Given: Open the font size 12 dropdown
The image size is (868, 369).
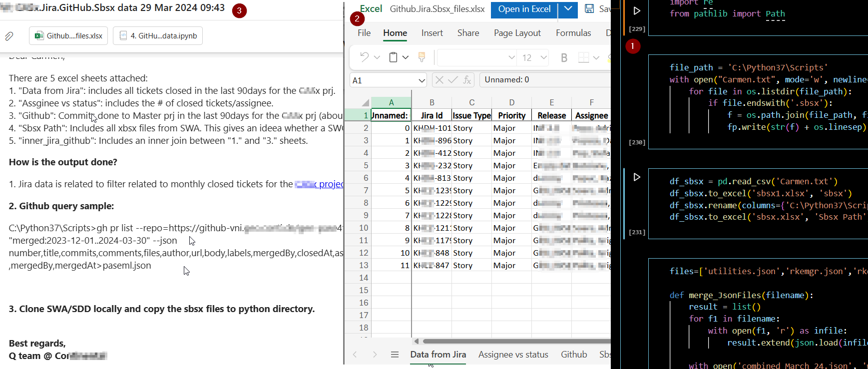Looking at the screenshot, I should coord(544,58).
